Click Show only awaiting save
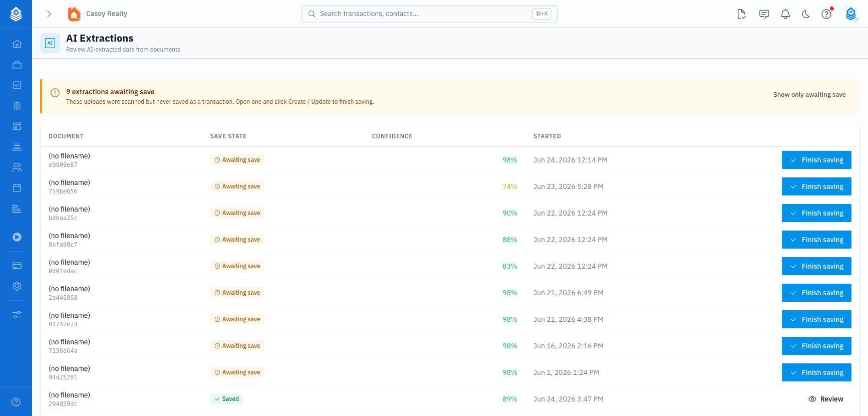The height and width of the screenshot is (416, 868). [x=809, y=95]
